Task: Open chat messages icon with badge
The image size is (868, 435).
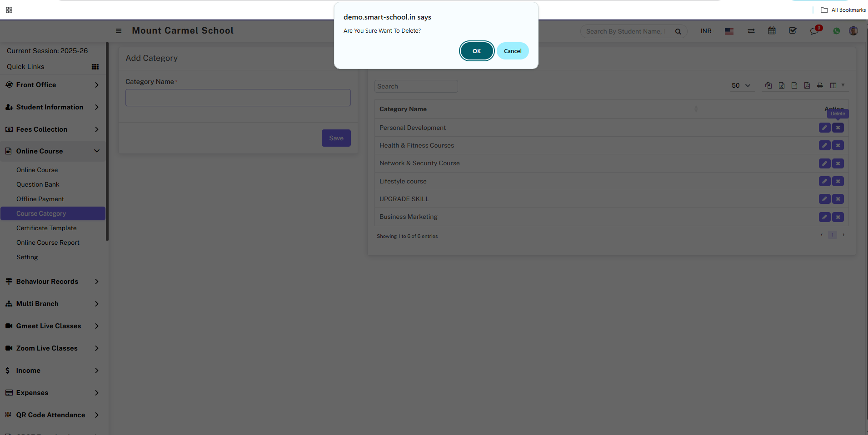Action: 814,31
